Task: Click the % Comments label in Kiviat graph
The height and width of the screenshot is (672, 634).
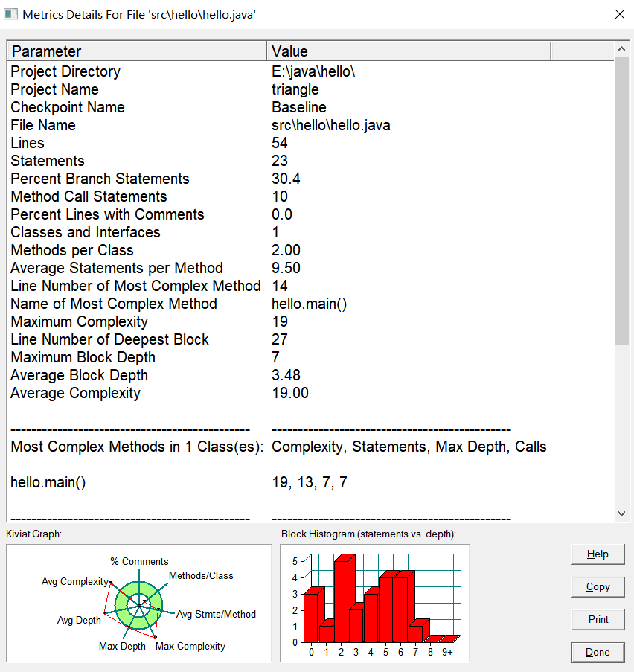Action: 139,561
